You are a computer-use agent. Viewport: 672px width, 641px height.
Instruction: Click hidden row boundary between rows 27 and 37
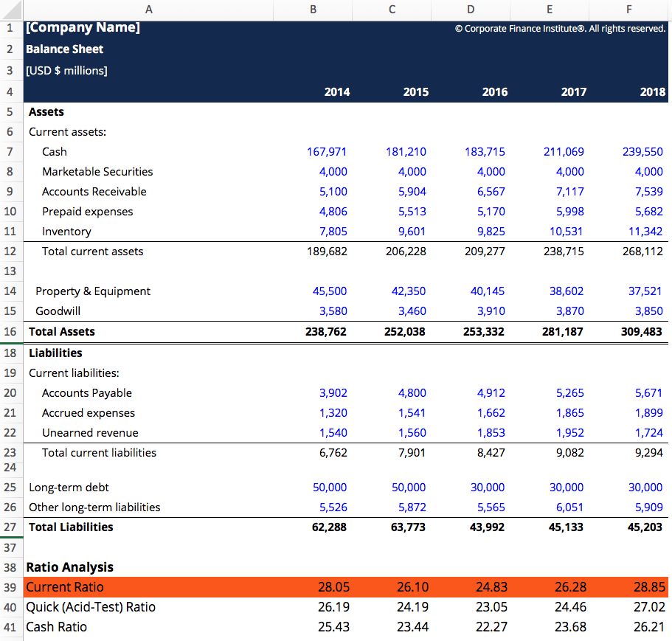tap(10, 537)
